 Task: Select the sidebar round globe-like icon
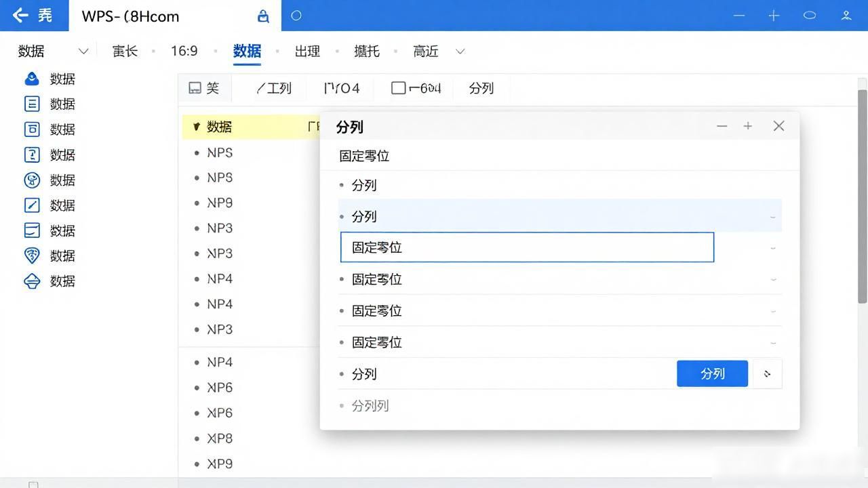tap(32, 180)
